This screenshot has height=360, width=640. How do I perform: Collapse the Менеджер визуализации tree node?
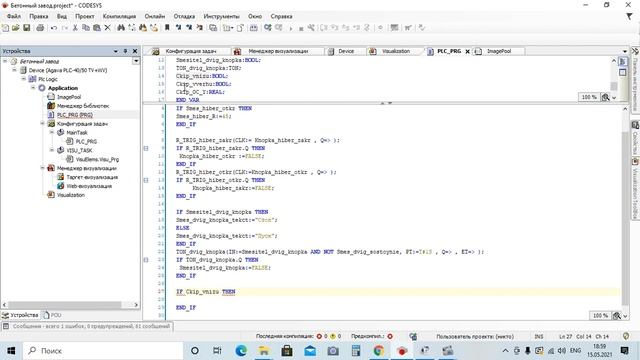point(42,168)
